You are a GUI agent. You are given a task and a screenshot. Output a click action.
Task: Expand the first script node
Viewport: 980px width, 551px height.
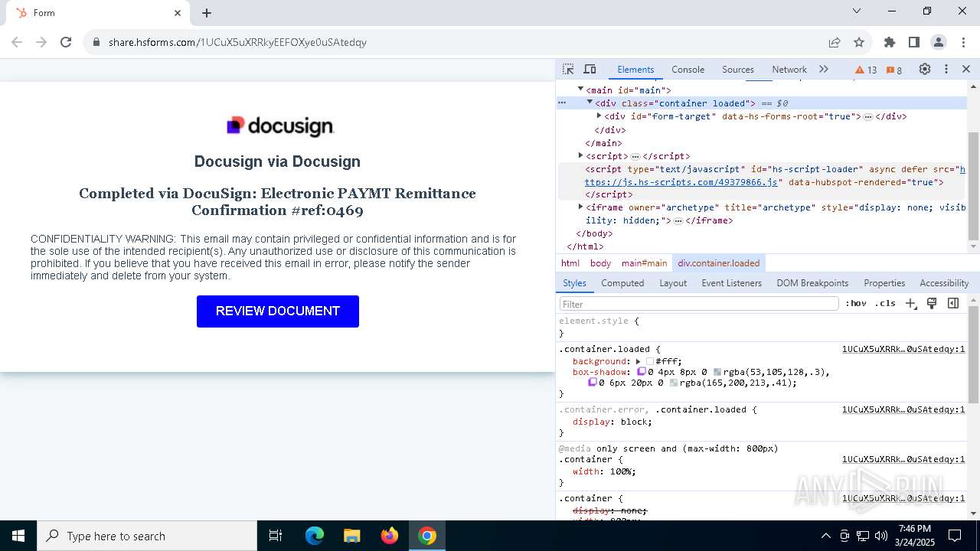tap(580, 155)
